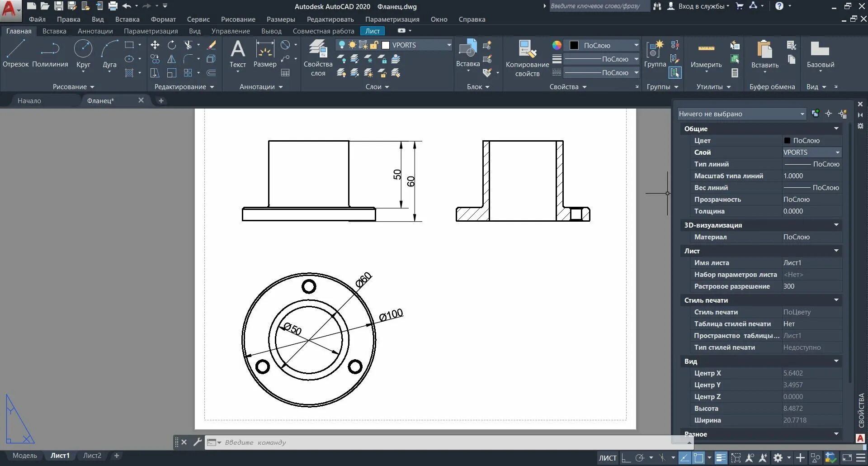Collapse the Общие properties section

tap(836, 128)
